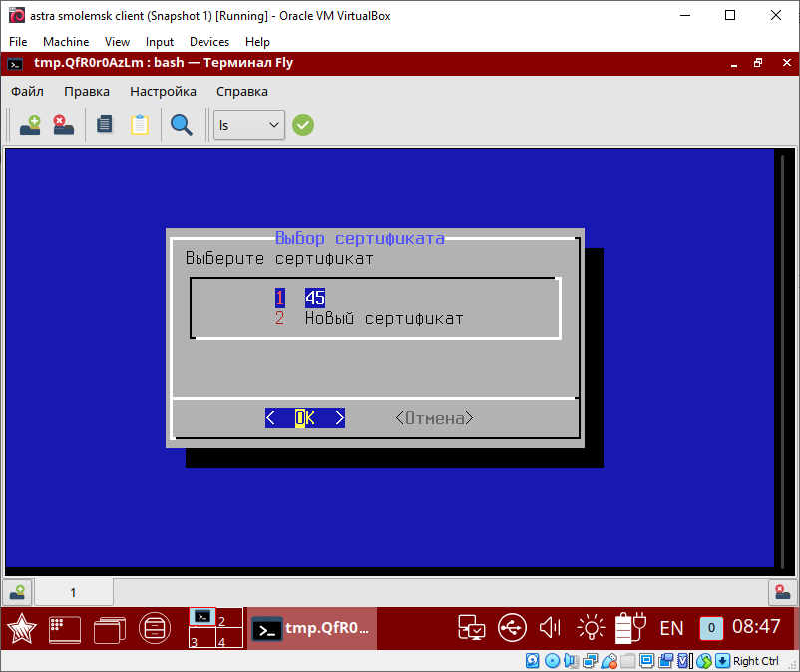
Task: Click Right Ctrl host key label
Action: point(756,661)
